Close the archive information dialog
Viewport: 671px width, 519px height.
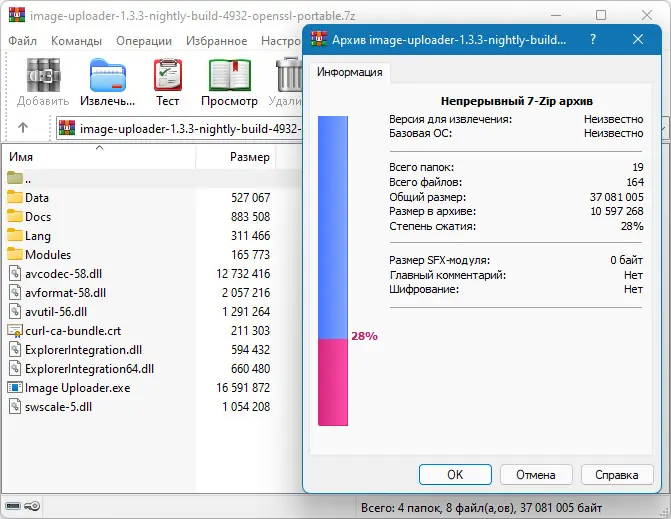click(x=638, y=39)
